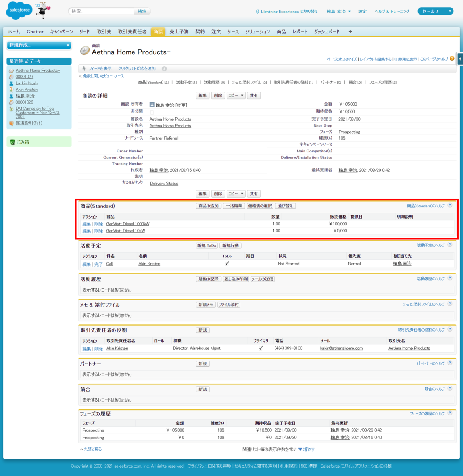
Task: Click 削除 for GenWatt Diesel 10kW
Action: coord(98,231)
